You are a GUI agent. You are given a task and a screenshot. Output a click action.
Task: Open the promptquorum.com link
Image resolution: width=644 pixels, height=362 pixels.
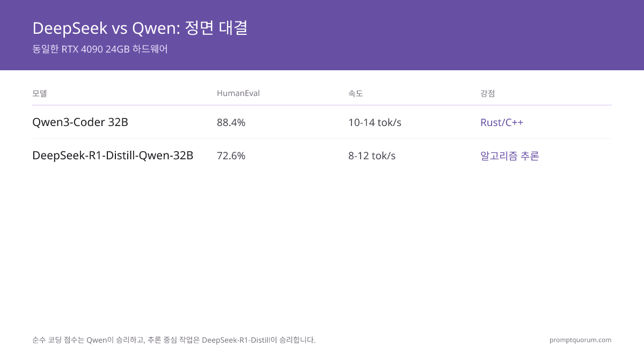pyautogui.click(x=580, y=340)
